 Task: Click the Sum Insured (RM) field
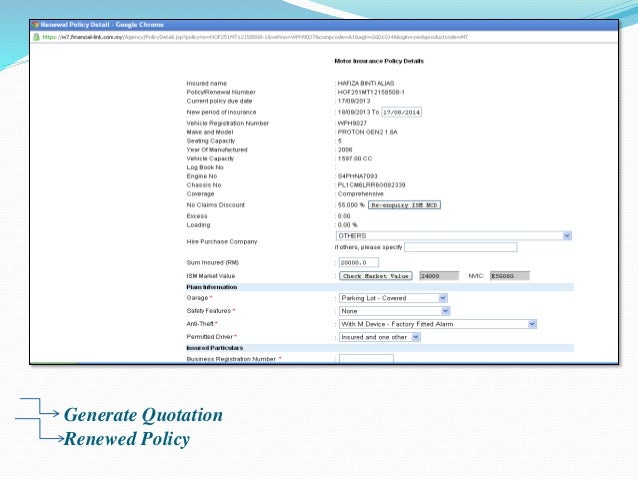tap(358, 262)
